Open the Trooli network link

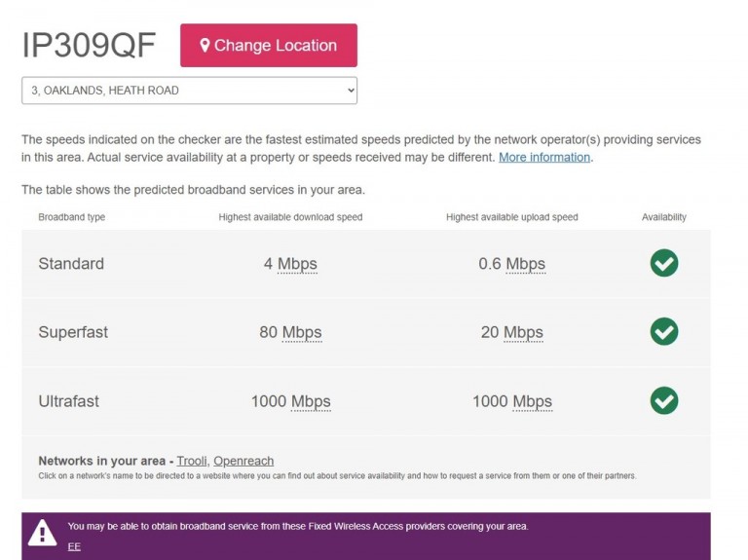click(x=192, y=461)
